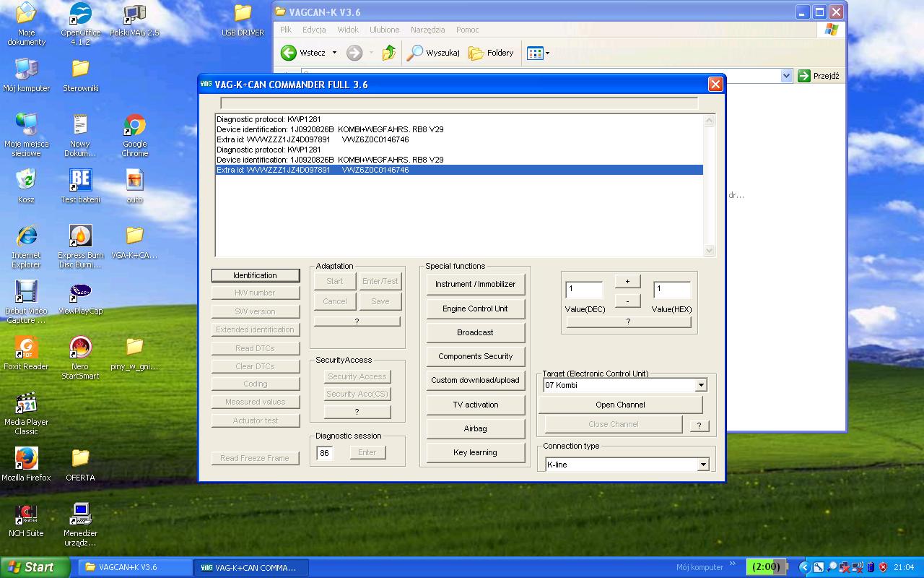Expand the Target (Electronic Control Unit) dropdown
This screenshot has width=924, height=578.
click(700, 386)
